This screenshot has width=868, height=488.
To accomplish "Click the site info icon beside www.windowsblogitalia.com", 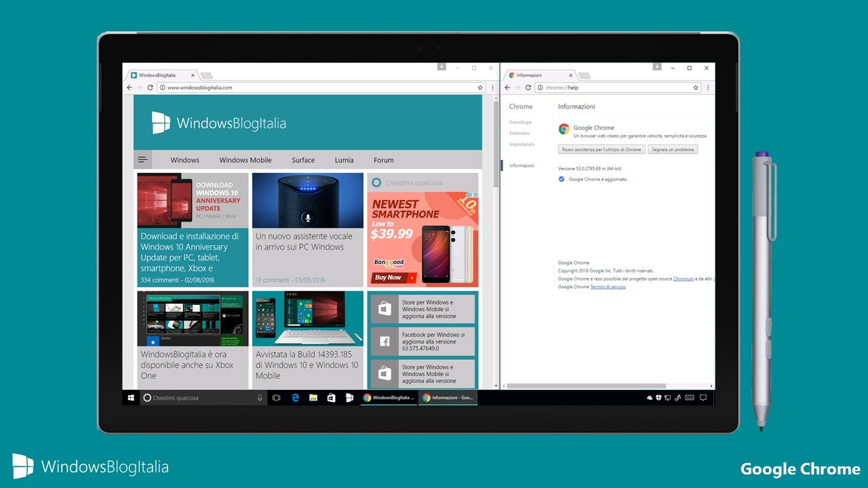I will point(163,87).
